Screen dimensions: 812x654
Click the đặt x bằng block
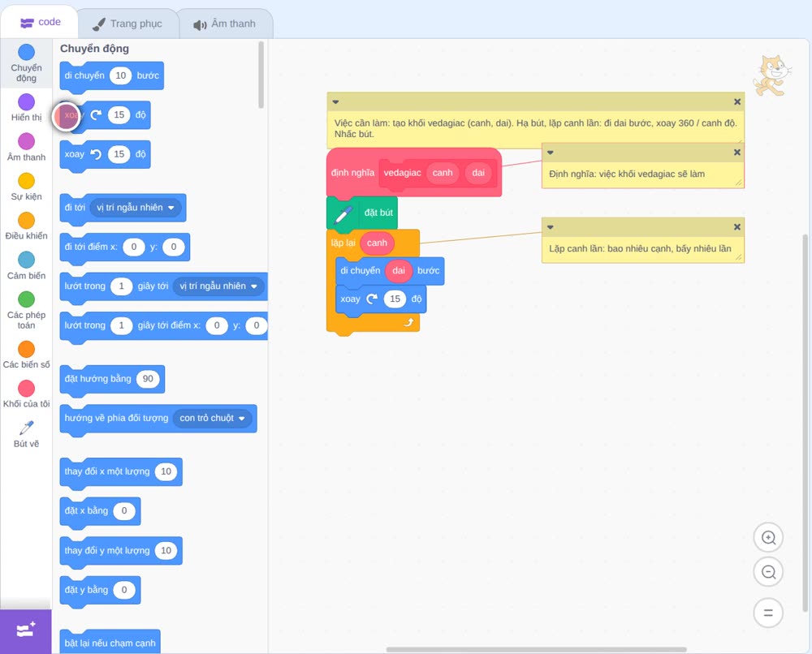coord(100,511)
